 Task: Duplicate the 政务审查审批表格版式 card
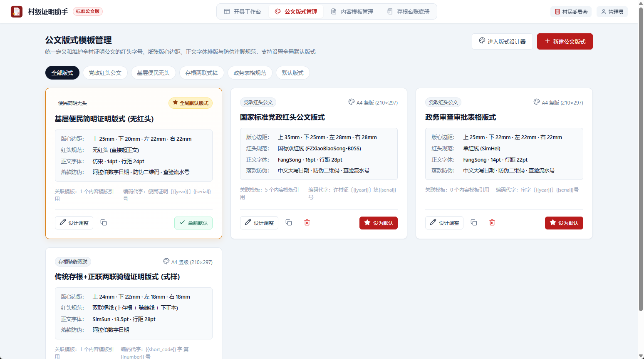474,223
